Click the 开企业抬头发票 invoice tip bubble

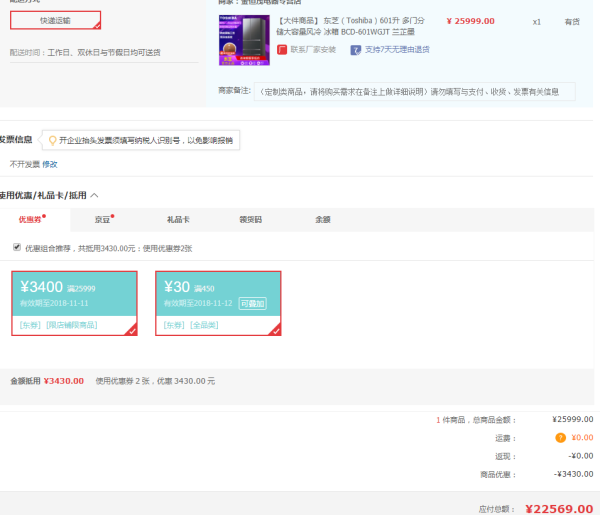tap(141, 140)
